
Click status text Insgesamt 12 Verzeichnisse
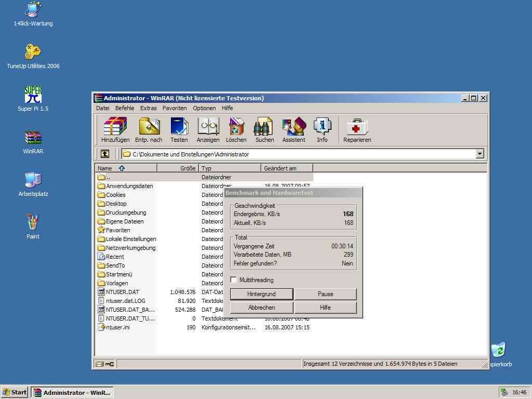point(380,364)
